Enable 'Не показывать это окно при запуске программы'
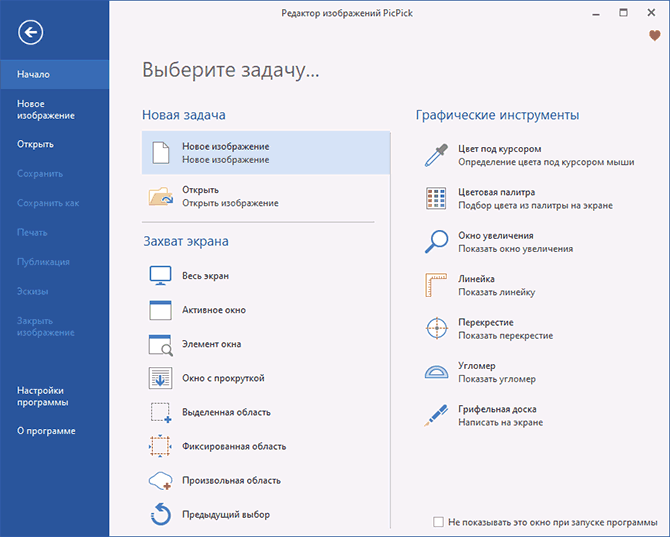This screenshot has height=537, width=670. [438, 522]
